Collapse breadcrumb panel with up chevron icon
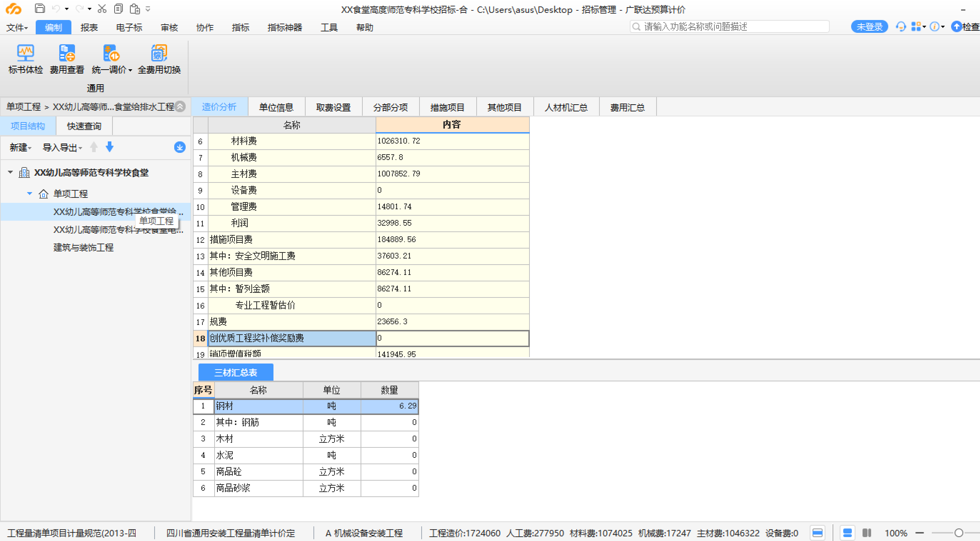 [x=180, y=106]
